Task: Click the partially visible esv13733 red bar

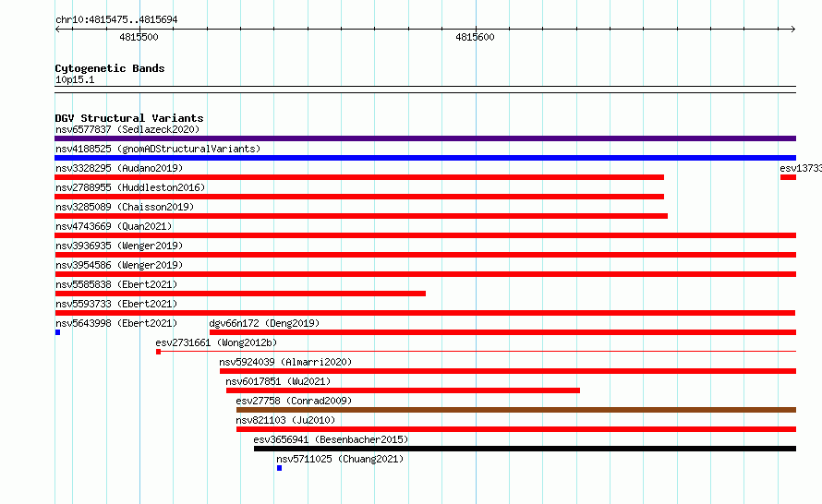Action: click(788, 177)
